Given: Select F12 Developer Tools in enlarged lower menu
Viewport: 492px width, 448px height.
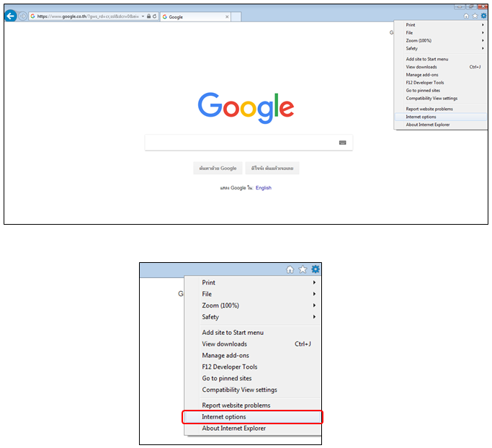Looking at the screenshot, I should (x=253, y=367).
